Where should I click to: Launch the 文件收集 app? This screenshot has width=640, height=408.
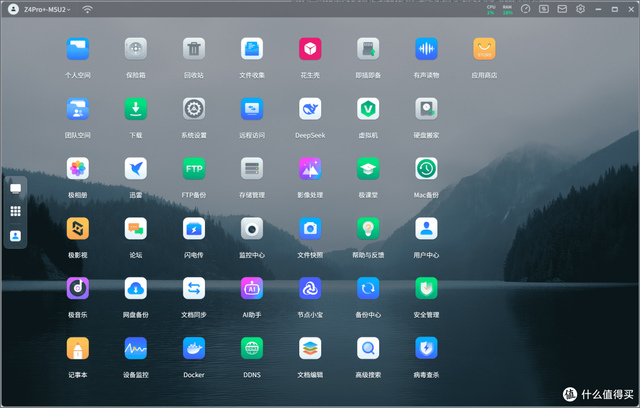coord(252,49)
